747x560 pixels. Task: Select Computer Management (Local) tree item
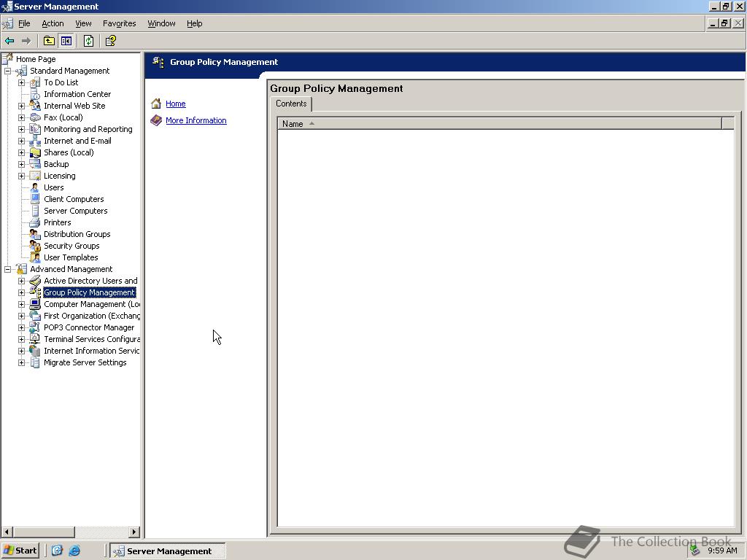(x=92, y=304)
